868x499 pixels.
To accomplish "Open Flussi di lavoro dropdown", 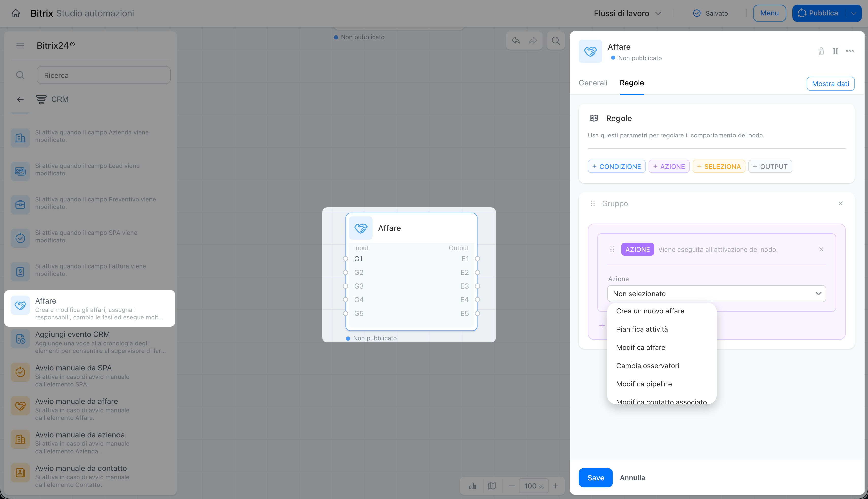I will point(627,13).
